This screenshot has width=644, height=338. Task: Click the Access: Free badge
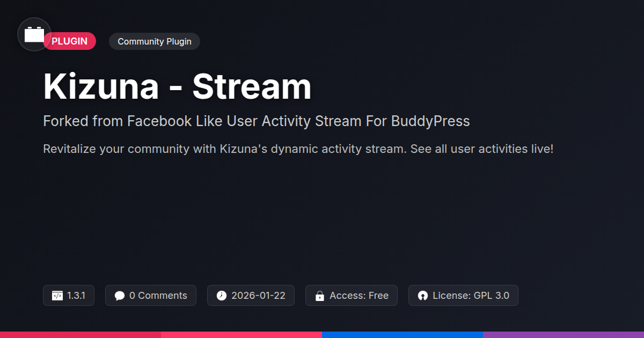point(352,296)
